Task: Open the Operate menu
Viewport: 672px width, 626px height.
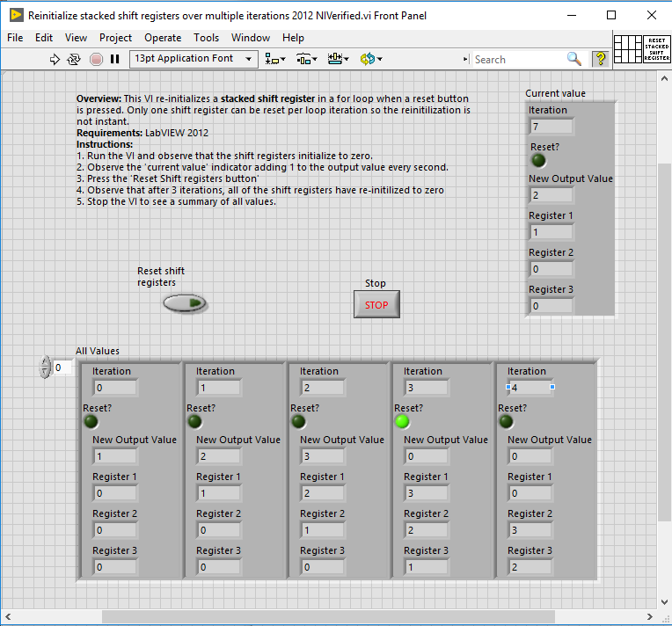Action: pos(163,38)
